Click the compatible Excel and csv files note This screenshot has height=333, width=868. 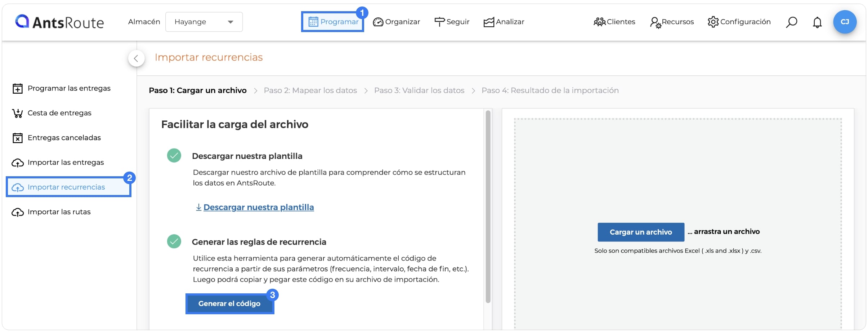678,251
